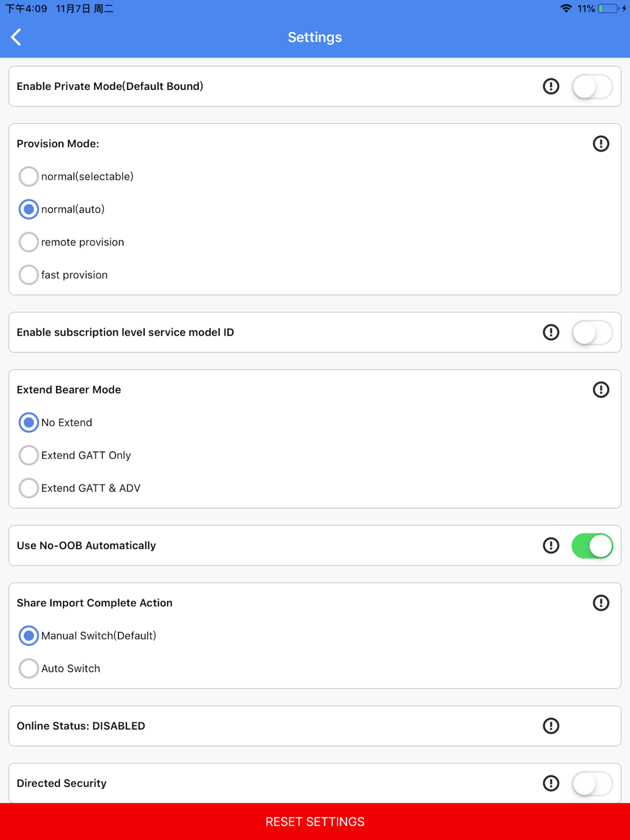Turn off Use No-OOB Automatically
The height and width of the screenshot is (840, 630).
pyautogui.click(x=592, y=546)
